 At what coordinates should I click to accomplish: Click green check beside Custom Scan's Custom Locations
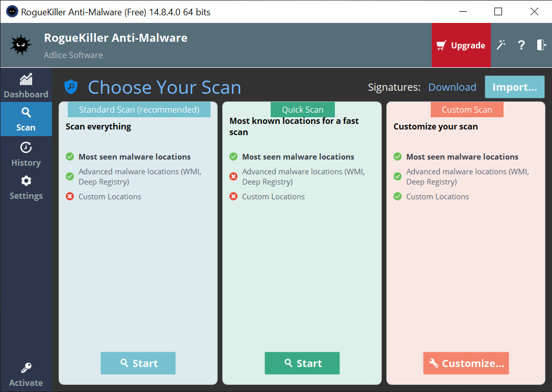398,196
